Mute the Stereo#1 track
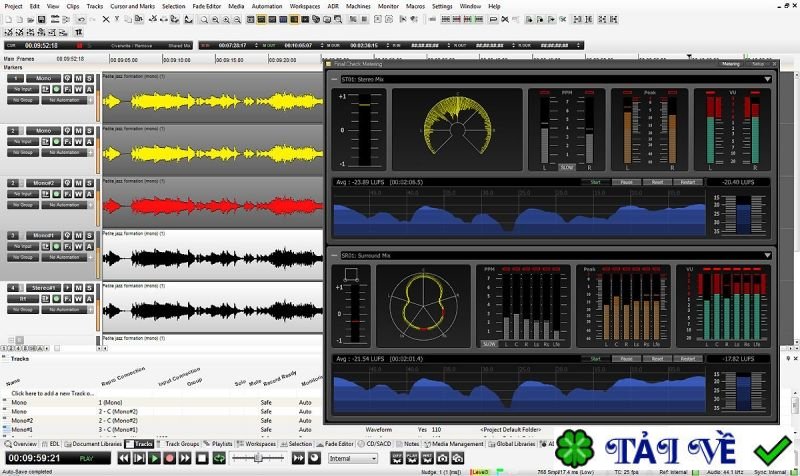This screenshot has height=476, width=800. [79, 288]
